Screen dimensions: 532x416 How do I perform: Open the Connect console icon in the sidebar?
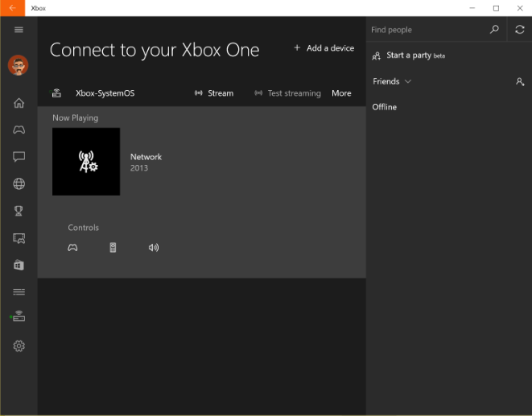[x=18, y=316]
